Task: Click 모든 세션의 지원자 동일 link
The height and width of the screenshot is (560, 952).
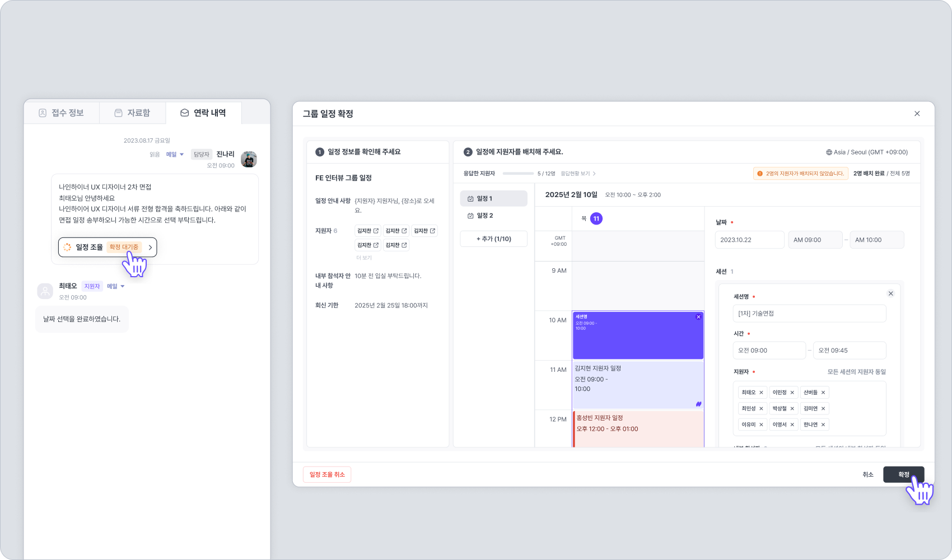Action: tap(857, 372)
